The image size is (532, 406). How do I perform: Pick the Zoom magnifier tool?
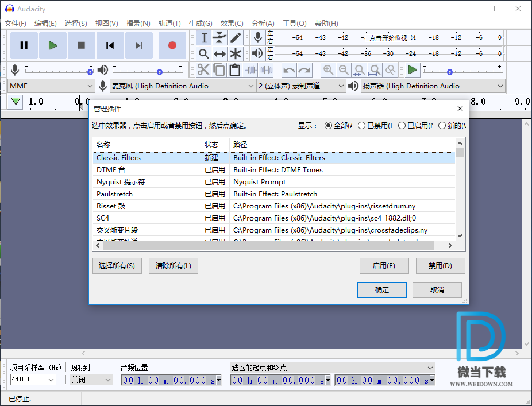tap(203, 53)
